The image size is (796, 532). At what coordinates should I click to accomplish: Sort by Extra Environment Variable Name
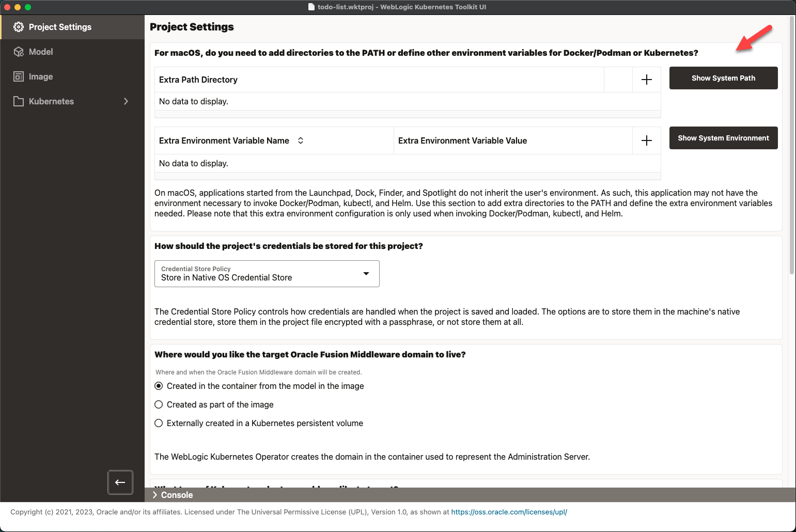point(301,140)
